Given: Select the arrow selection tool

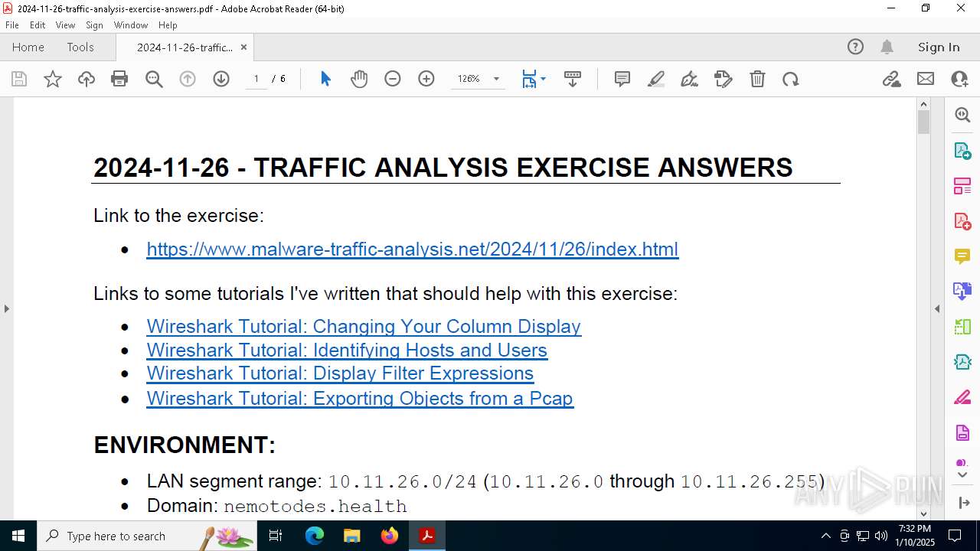Looking at the screenshot, I should coord(325,79).
